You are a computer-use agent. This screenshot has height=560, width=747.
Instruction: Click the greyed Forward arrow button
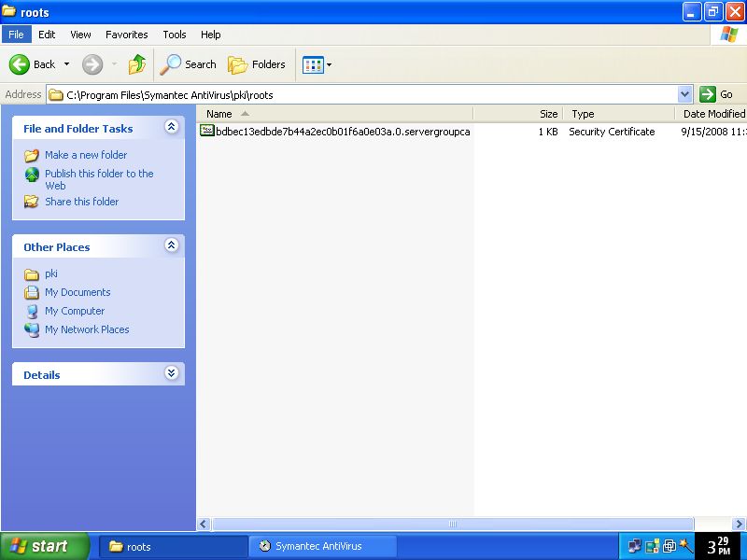pos(92,64)
